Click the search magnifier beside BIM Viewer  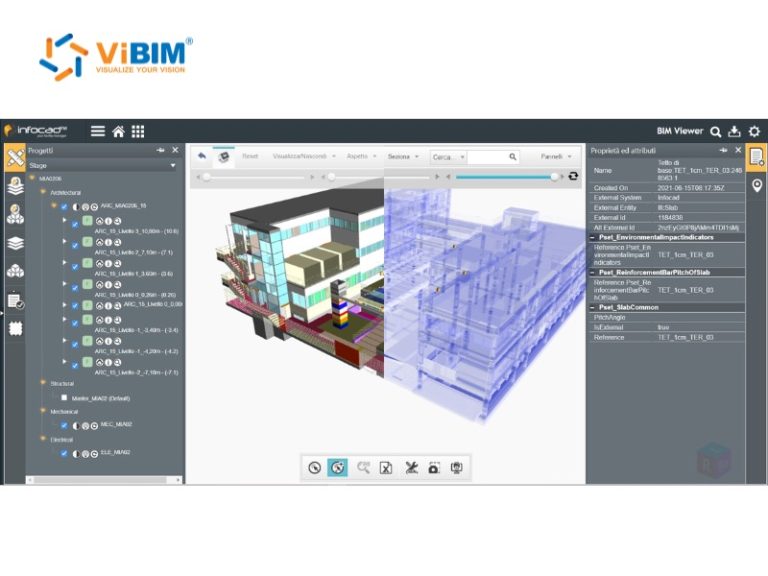point(716,132)
